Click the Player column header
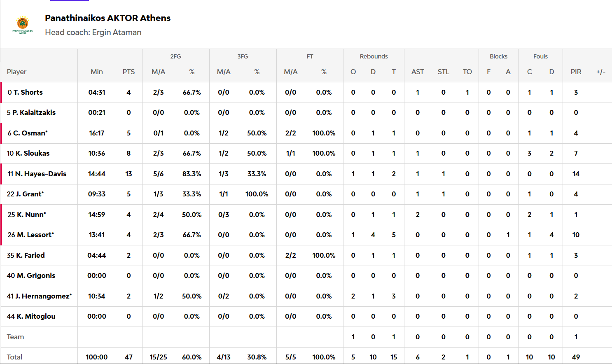This screenshot has width=612, height=364. click(x=16, y=72)
